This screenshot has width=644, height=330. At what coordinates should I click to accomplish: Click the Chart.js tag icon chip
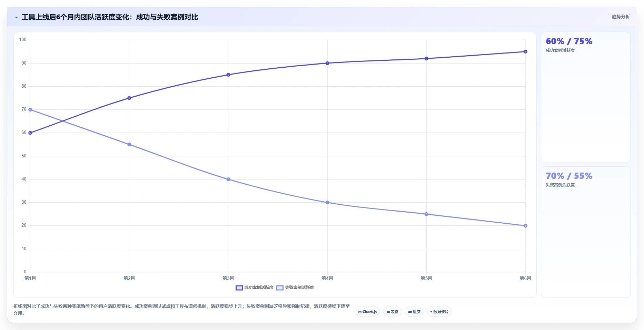367,312
